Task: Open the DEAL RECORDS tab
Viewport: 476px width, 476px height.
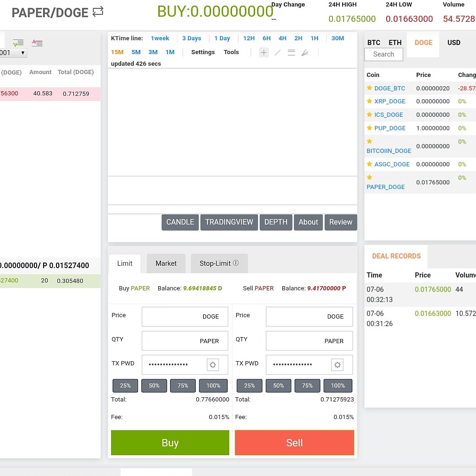Action: (396, 256)
